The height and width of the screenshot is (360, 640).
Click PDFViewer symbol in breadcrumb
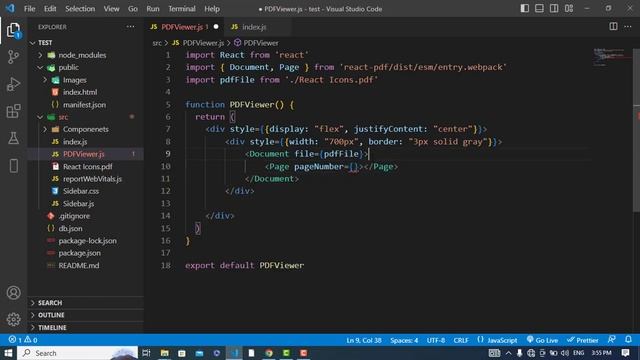tap(256, 43)
